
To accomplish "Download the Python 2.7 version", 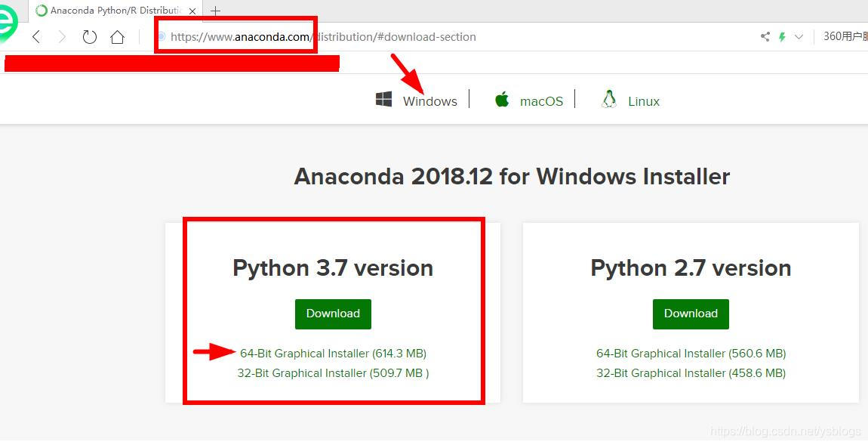I will pos(691,314).
